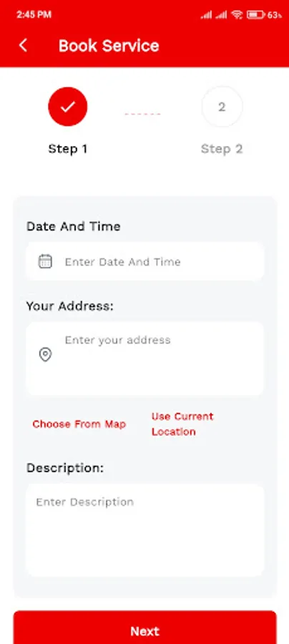The width and height of the screenshot is (289, 644).
Task: Tap the red Next button
Action: [x=145, y=628]
